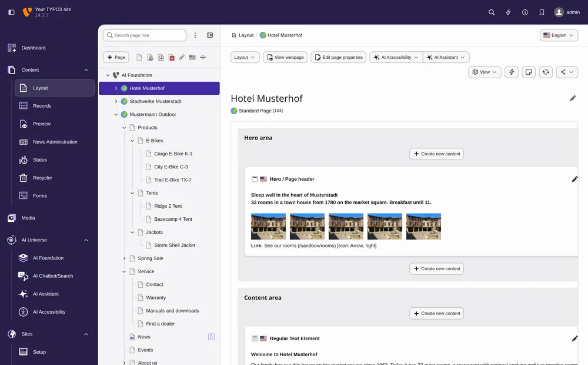Viewport: 588px width, 365px height.
Task: Select Cargo E-Bike K-1 in page tree
Action: point(173,154)
